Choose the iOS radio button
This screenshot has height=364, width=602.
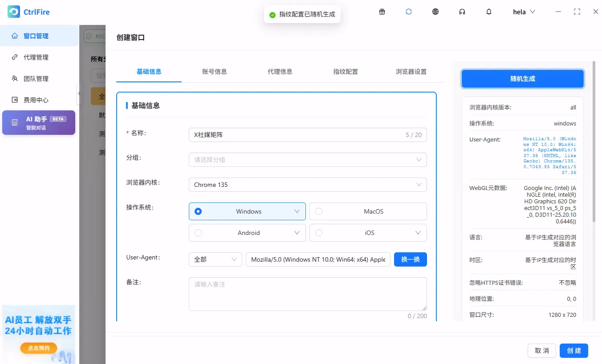(319, 233)
